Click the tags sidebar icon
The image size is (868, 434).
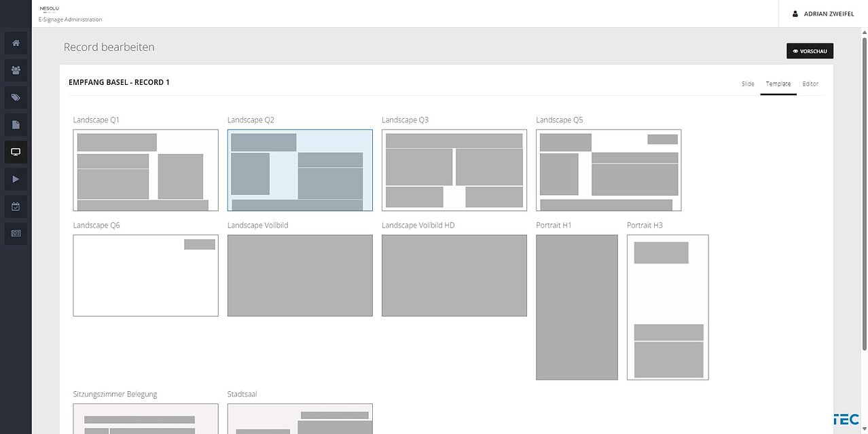tap(16, 97)
